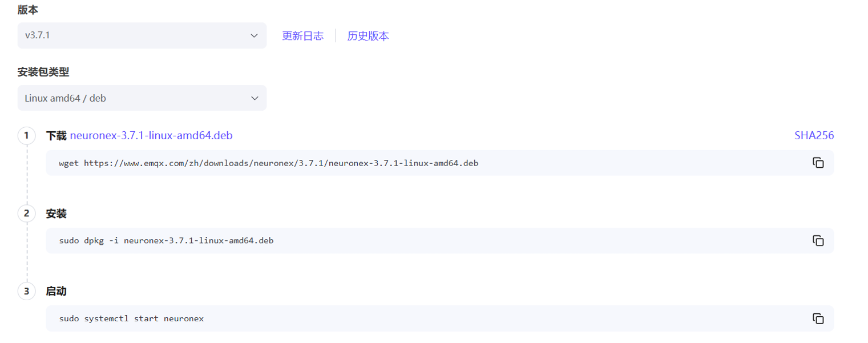This screenshot has height=343, width=868.
Task: Open the 历史版本 history versions link
Action: [368, 36]
